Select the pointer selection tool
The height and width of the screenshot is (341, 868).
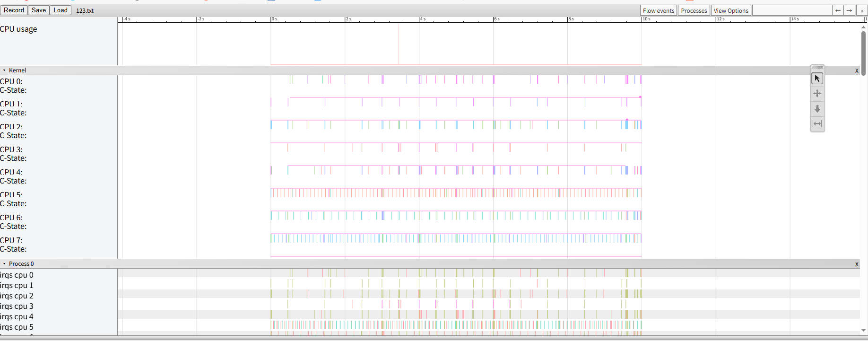click(817, 79)
